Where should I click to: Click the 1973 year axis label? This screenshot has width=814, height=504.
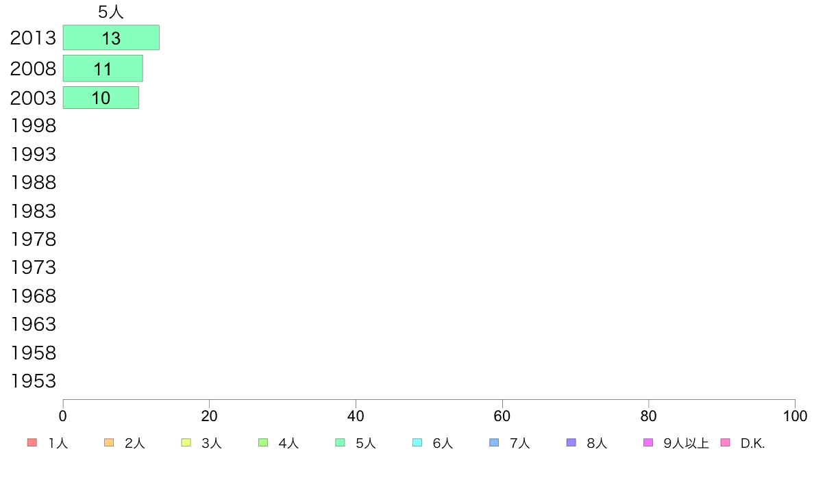click(33, 267)
